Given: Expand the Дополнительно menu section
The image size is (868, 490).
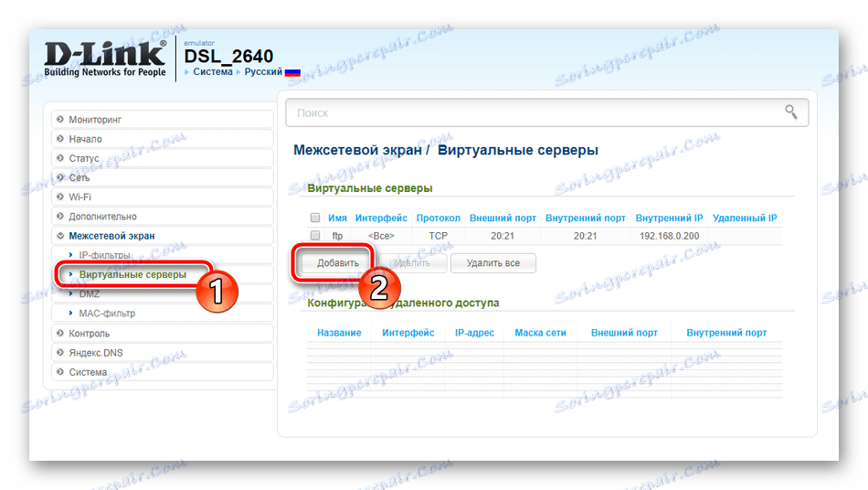Looking at the screenshot, I should click(163, 216).
